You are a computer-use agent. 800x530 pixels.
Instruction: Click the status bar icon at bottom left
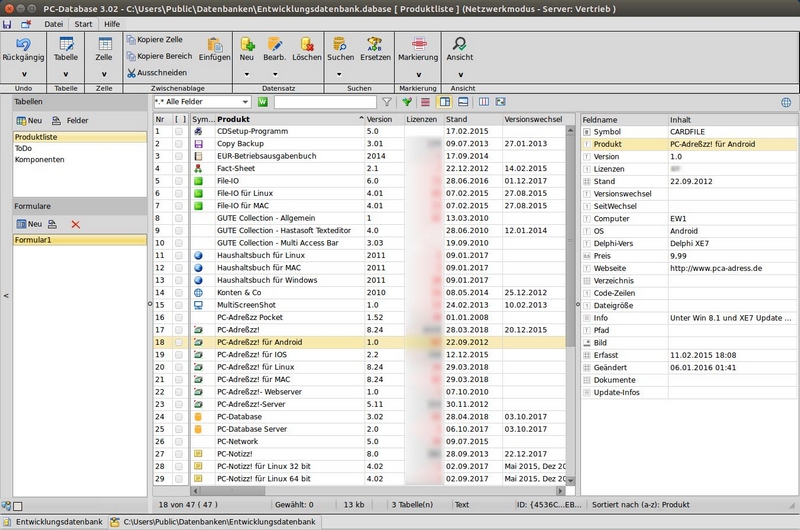(x=6, y=506)
